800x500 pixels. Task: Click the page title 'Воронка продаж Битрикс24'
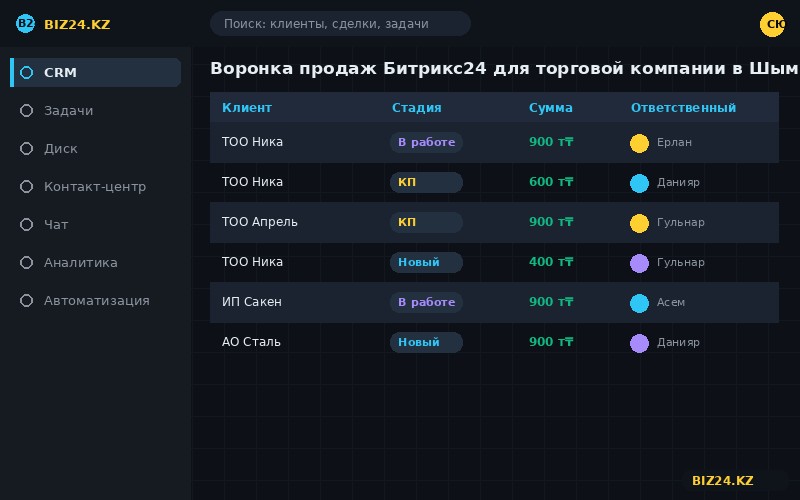click(348, 68)
